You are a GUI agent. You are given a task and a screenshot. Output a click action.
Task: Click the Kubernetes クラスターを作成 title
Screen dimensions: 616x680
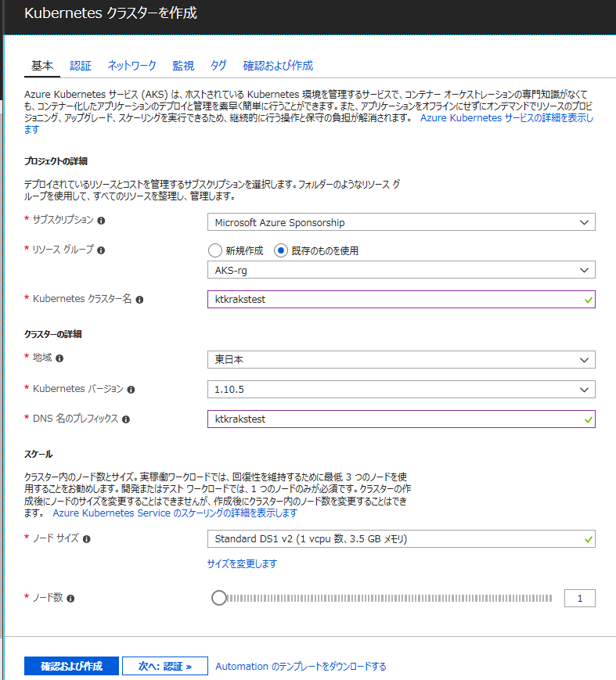pos(110,13)
